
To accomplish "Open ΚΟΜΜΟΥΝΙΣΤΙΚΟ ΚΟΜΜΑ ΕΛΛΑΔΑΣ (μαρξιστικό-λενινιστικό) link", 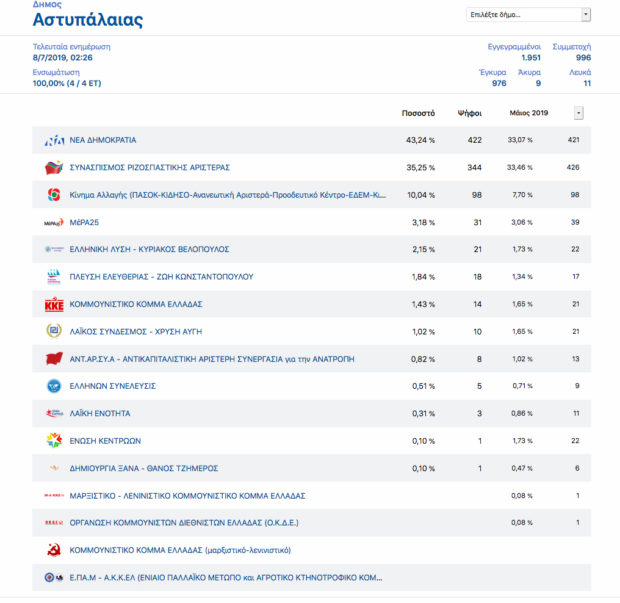I will pyautogui.click(x=180, y=550).
